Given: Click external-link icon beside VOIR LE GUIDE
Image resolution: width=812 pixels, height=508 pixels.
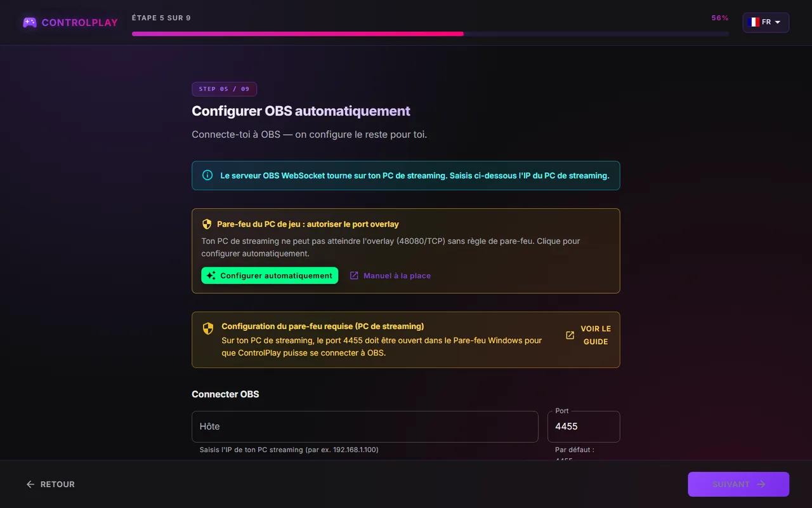Looking at the screenshot, I should point(570,335).
